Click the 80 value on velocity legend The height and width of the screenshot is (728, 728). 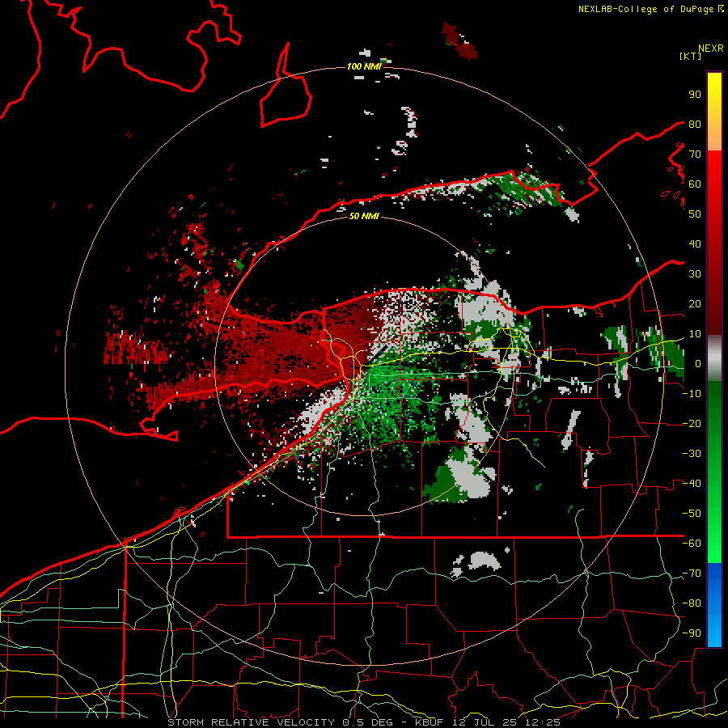[695, 124]
